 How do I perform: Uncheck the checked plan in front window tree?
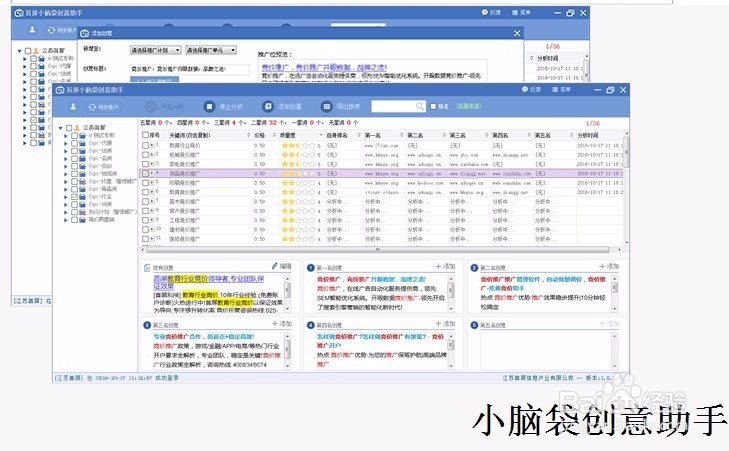coord(74,197)
